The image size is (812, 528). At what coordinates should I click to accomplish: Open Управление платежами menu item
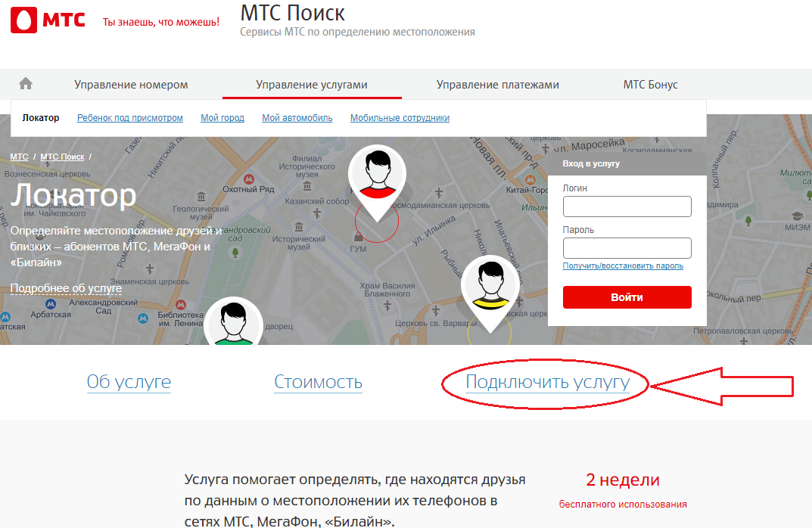click(498, 85)
